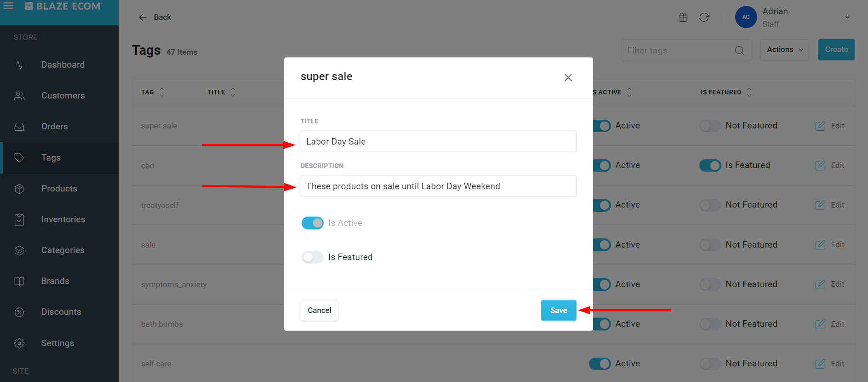Toggle the Is Featured switch for cbd
The width and height of the screenshot is (868, 382).
(x=710, y=165)
